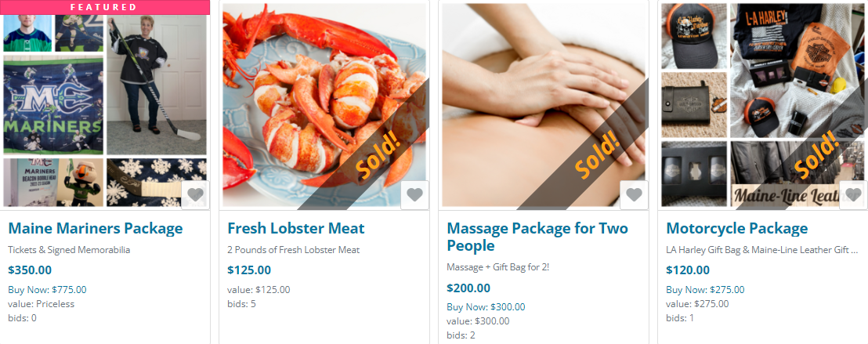Click heart icon on Fresh Lobster Meat
Viewport: 868px width, 344px height.
click(414, 195)
